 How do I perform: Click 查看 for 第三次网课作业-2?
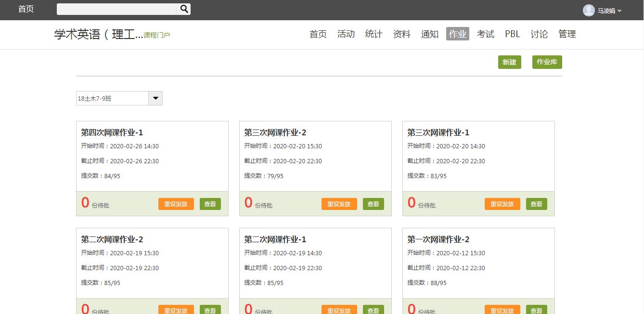pyautogui.click(x=374, y=204)
